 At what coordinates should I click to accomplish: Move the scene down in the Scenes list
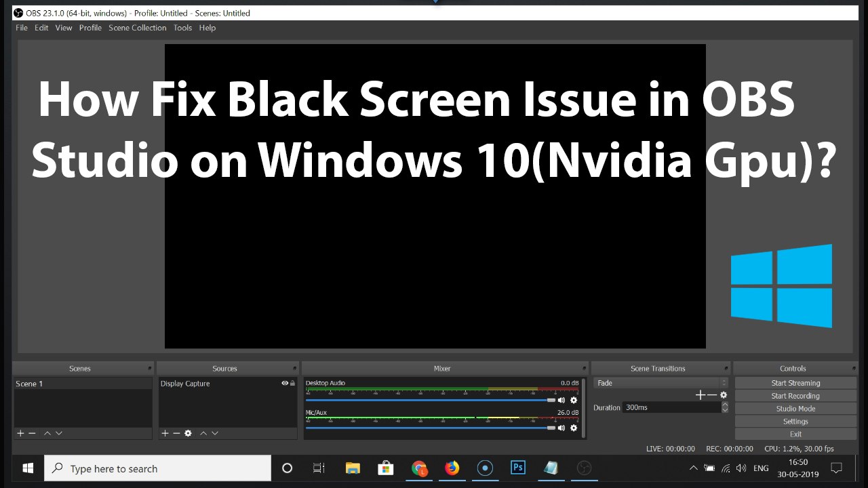[59, 433]
